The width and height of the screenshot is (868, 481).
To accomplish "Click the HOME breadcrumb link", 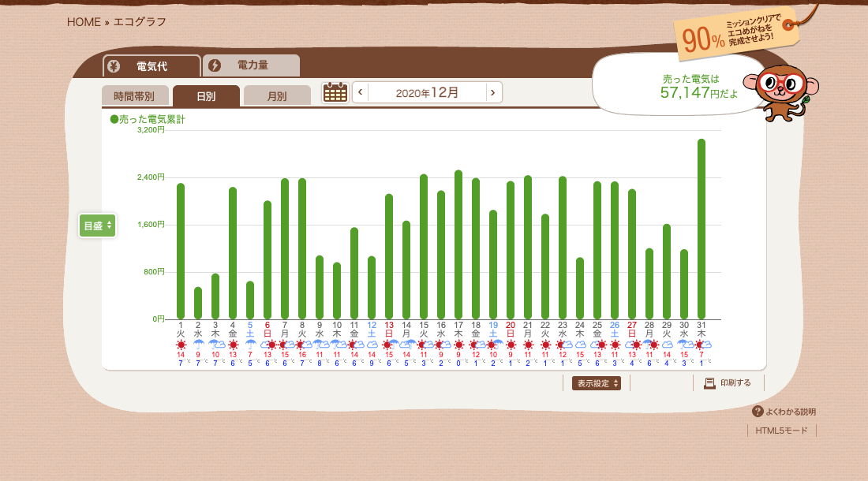I will pos(84,22).
